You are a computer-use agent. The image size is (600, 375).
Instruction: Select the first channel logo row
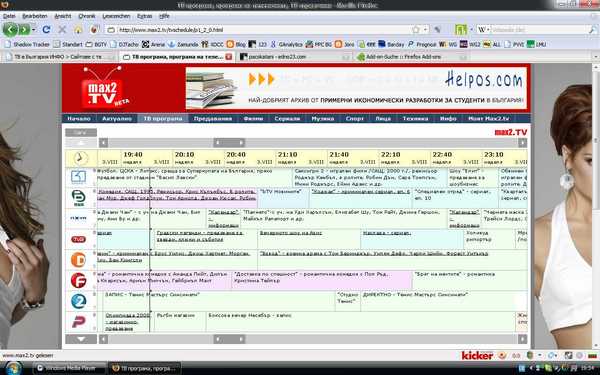78,177
